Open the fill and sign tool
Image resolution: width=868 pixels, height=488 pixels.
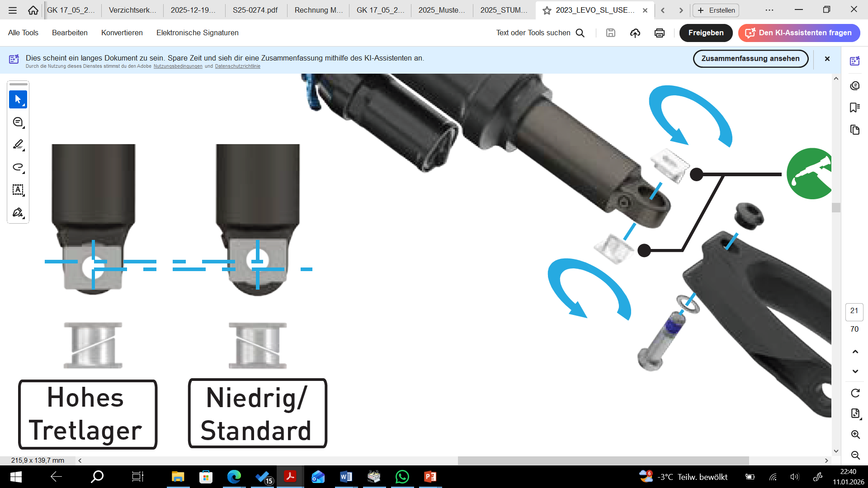point(18,212)
